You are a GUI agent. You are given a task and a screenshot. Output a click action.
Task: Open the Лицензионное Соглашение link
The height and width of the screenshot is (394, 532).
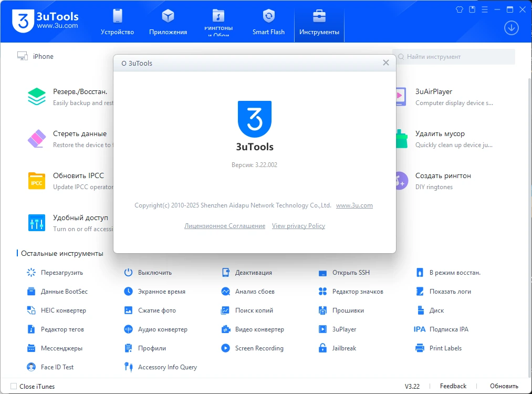(225, 226)
